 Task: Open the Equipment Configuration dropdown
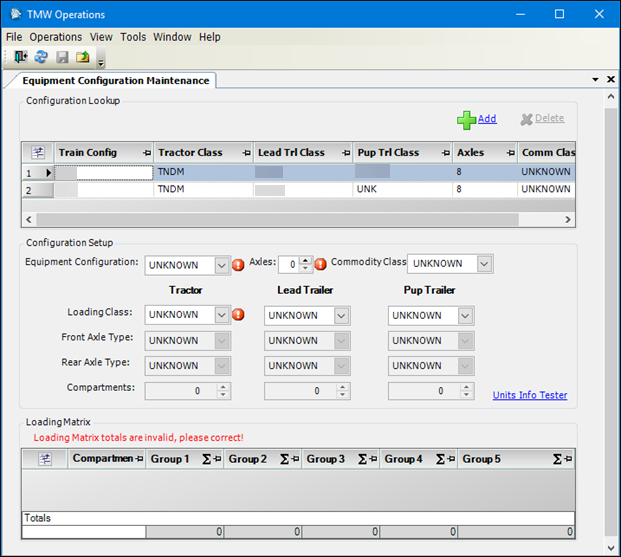(221, 265)
